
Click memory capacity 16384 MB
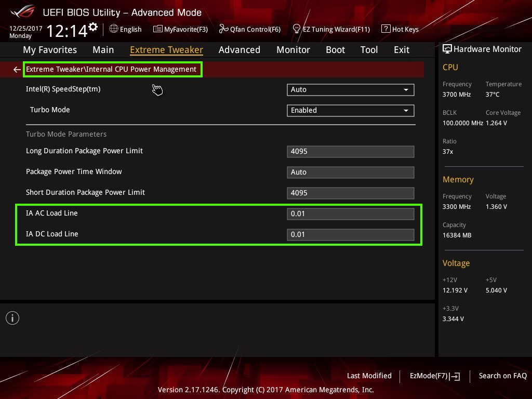click(x=457, y=235)
